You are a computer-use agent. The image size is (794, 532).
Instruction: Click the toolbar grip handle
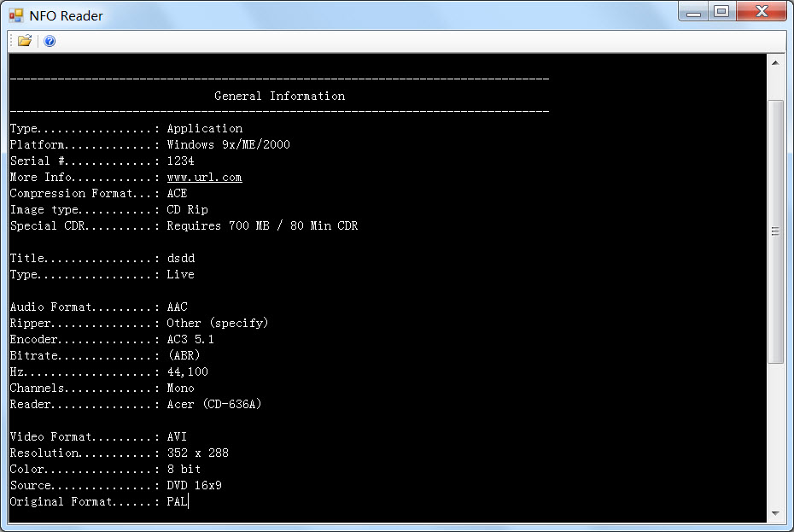[x=11, y=41]
